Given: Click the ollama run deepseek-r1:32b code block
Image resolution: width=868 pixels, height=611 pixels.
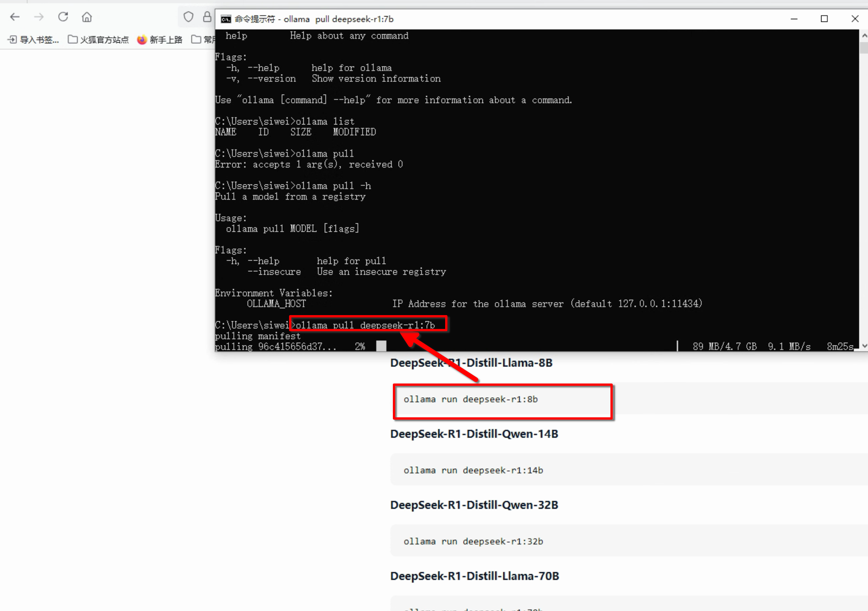Looking at the screenshot, I should (x=473, y=541).
